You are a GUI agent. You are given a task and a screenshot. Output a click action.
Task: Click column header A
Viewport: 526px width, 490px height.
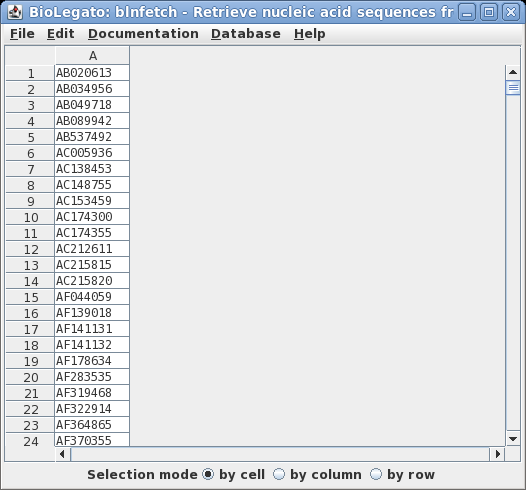pyautogui.click(x=92, y=56)
